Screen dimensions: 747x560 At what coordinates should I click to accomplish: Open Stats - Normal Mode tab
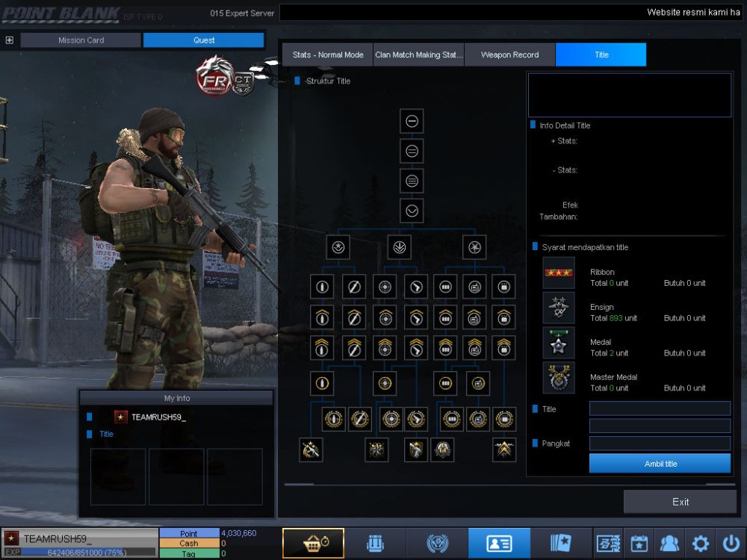click(x=328, y=55)
